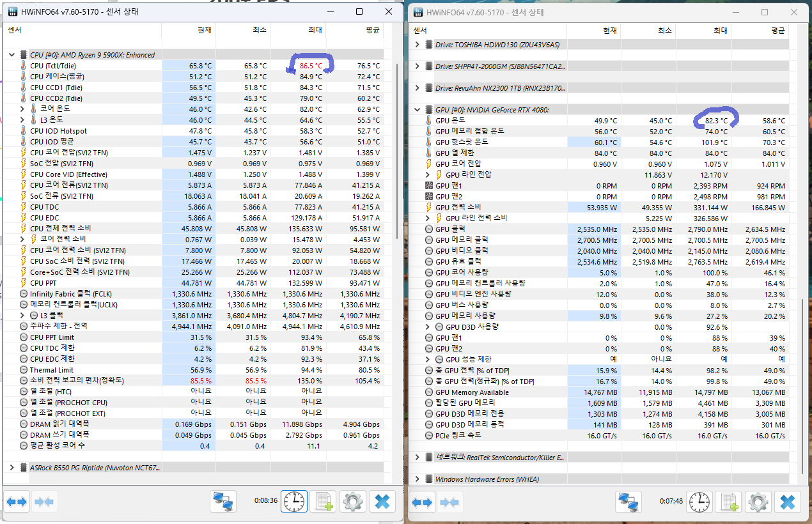Click fan icon of GPU 팬1 RPM row
This screenshot has width=812, height=524.
(429, 185)
